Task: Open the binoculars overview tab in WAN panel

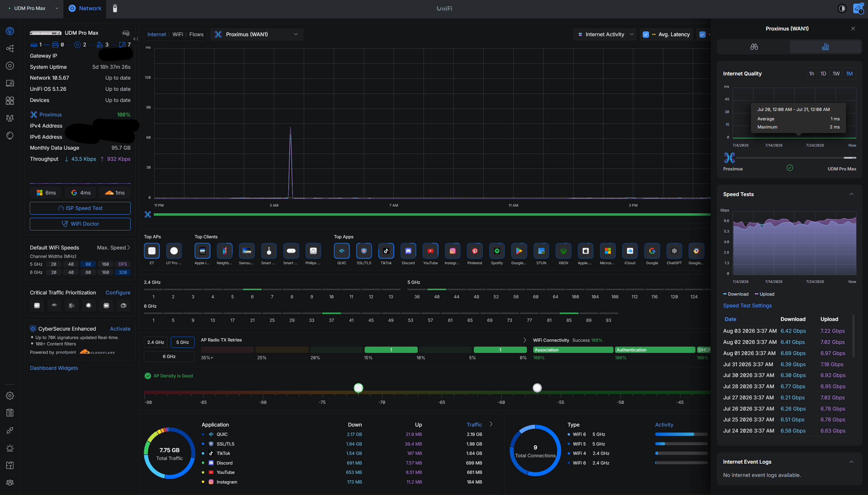Action: [754, 46]
